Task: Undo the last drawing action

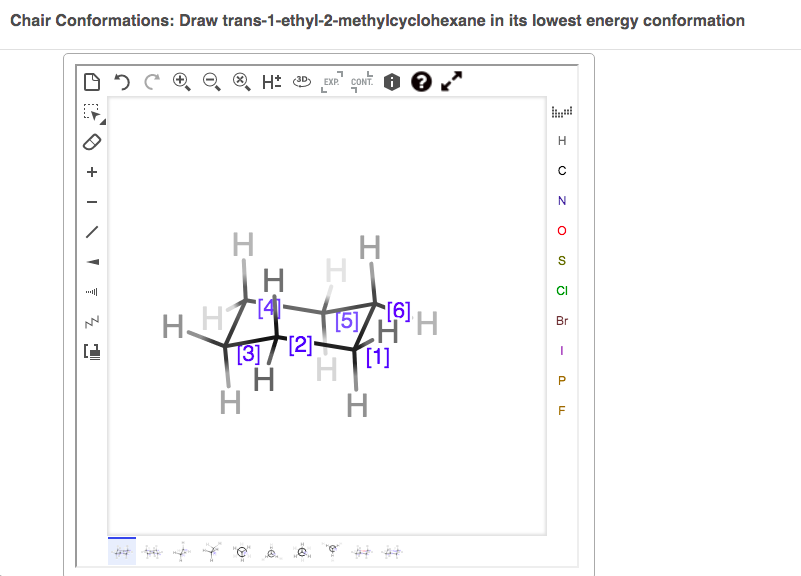Action: 122,81
